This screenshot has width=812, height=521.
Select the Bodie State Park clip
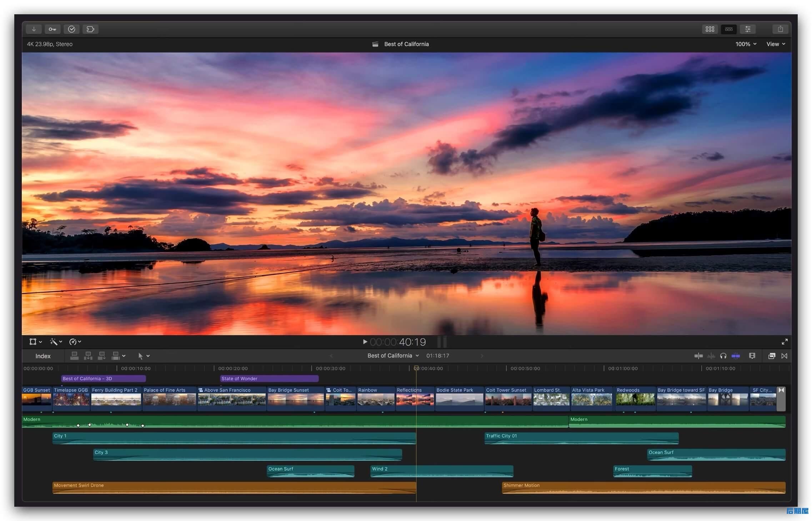click(459, 399)
